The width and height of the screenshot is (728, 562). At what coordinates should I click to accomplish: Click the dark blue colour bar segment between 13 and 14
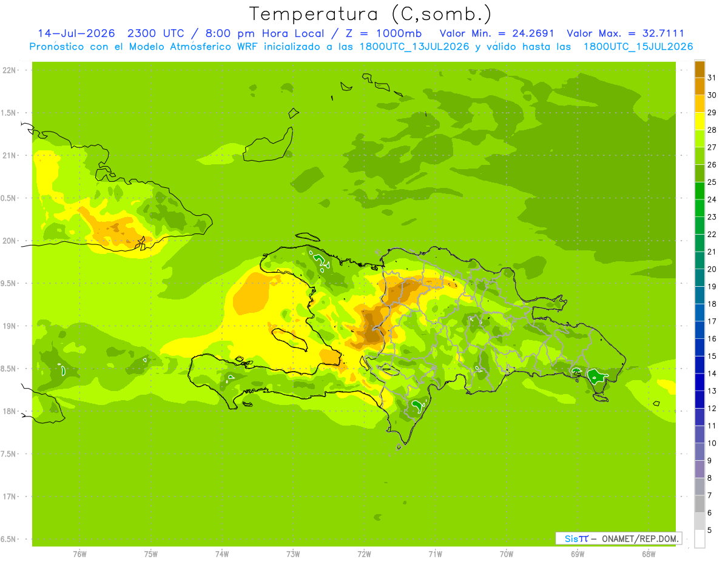(x=699, y=382)
